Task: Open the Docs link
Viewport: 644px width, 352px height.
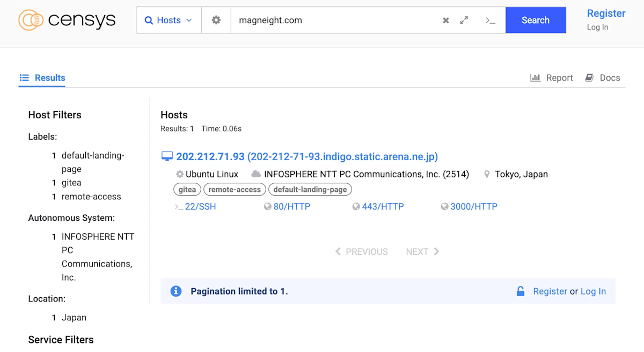Action: click(x=603, y=78)
